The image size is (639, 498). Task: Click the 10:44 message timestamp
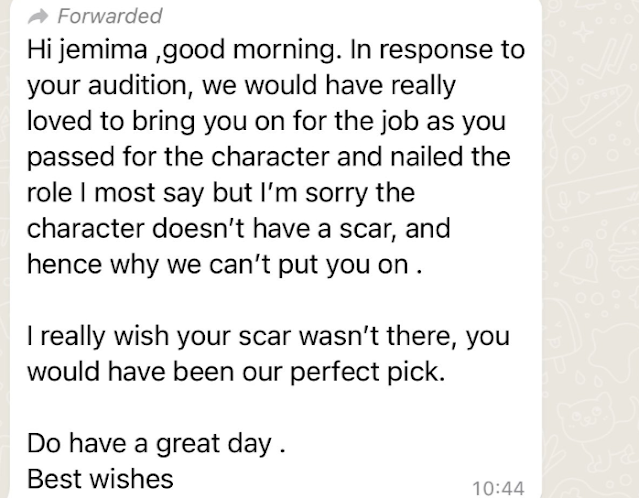498,487
